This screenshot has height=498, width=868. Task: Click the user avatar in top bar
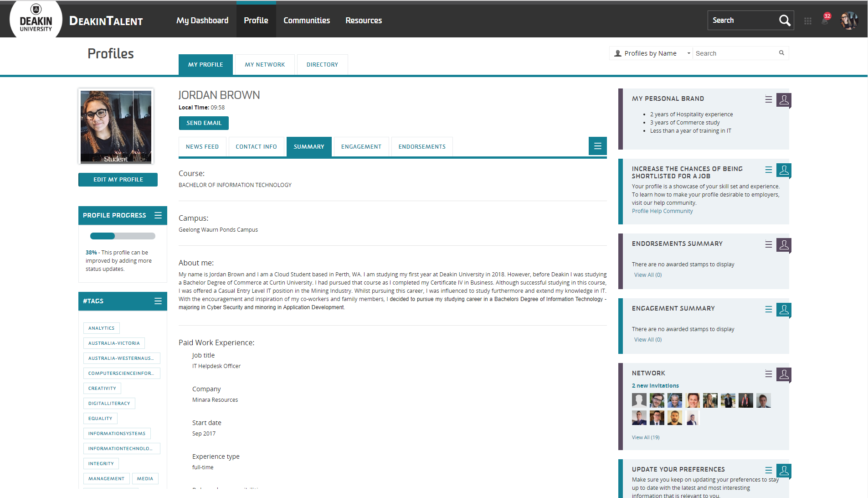click(x=849, y=21)
